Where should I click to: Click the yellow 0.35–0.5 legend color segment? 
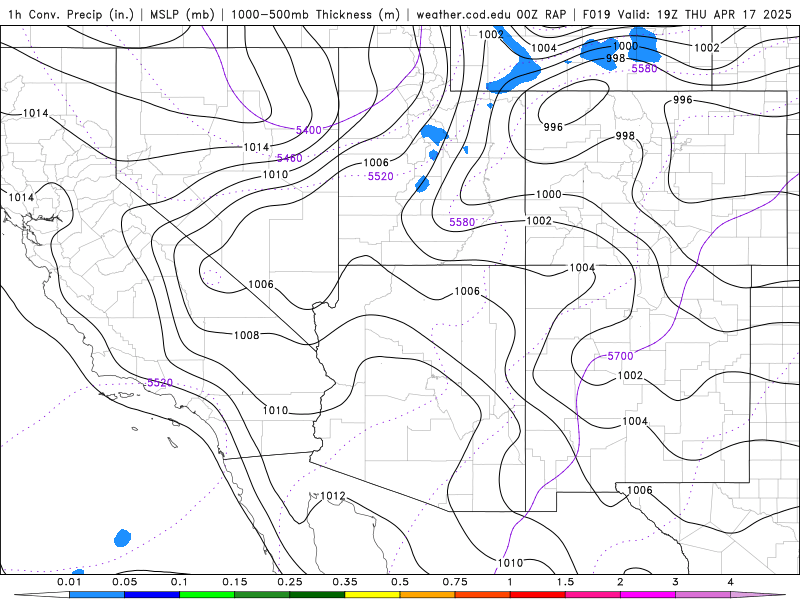(x=372, y=595)
